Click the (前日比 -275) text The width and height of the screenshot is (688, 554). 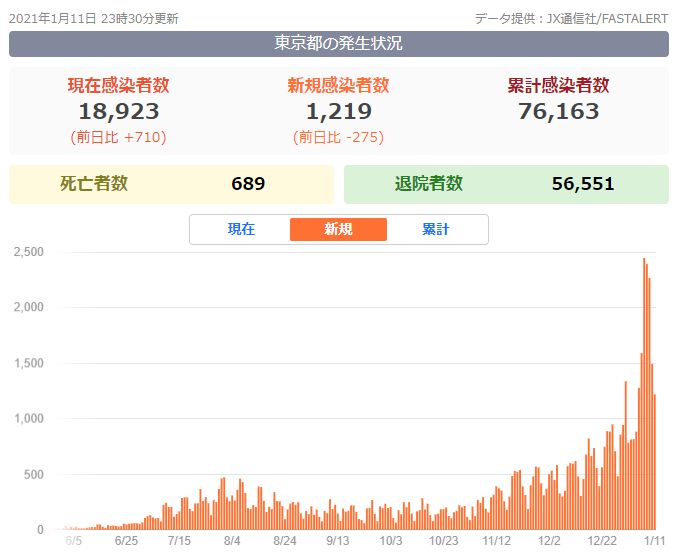[x=338, y=137]
